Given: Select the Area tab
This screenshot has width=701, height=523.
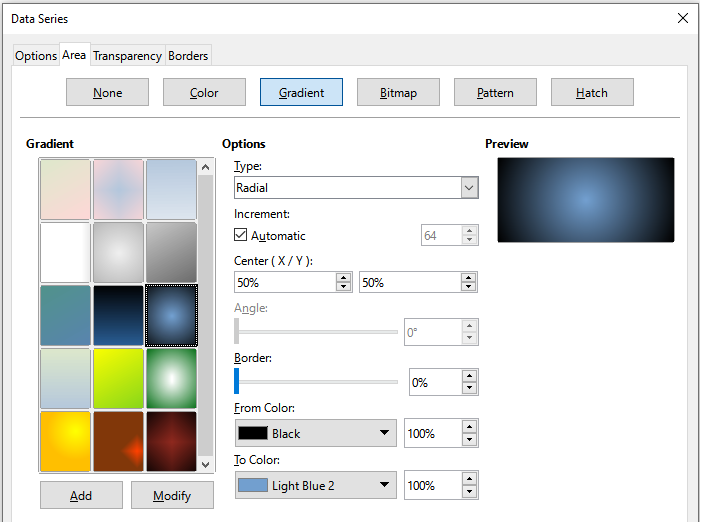Looking at the screenshot, I should coord(74,55).
